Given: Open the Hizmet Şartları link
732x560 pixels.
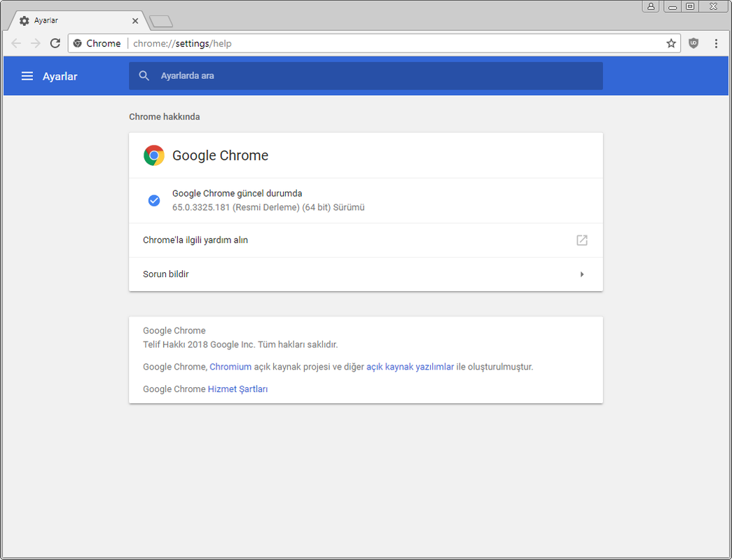Looking at the screenshot, I should (237, 389).
